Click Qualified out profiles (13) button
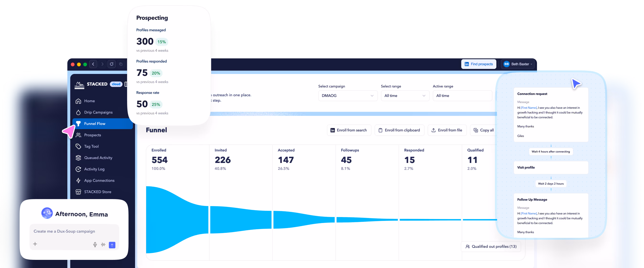 coord(491,247)
